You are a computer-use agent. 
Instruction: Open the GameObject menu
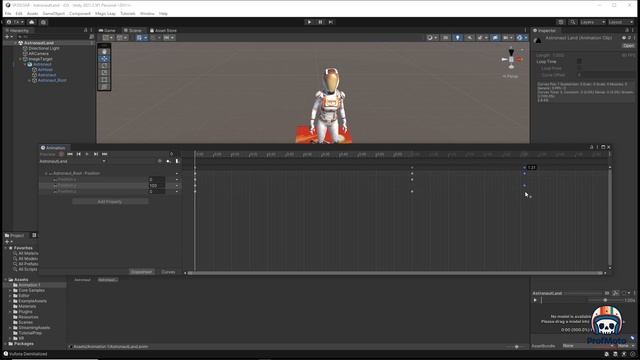pyautogui.click(x=53, y=13)
